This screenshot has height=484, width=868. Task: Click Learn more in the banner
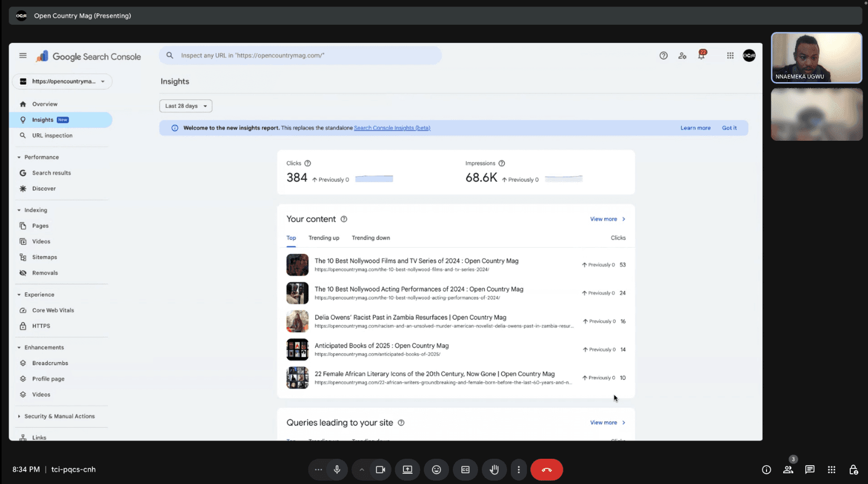(695, 128)
